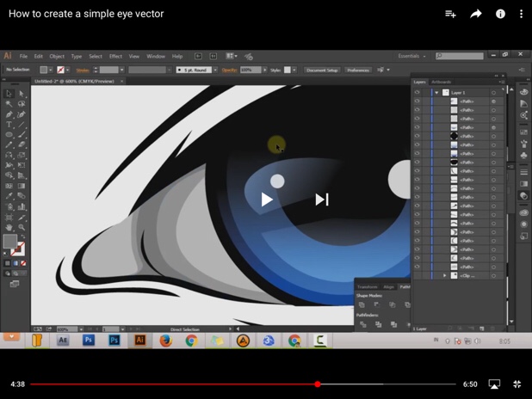The height and width of the screenshot is (399, 532).
Task: Skip to the next video
Action: 321,199
